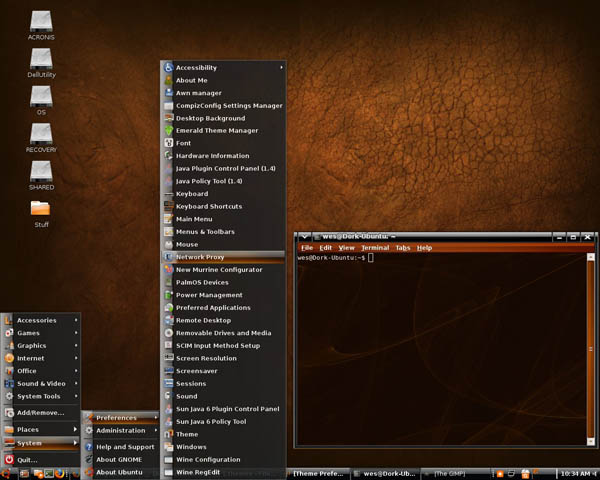Image resolution: width=600 pixels, height=480 pixels.
Task: Click the Power Management battery icon
Action: coord(169,295)
